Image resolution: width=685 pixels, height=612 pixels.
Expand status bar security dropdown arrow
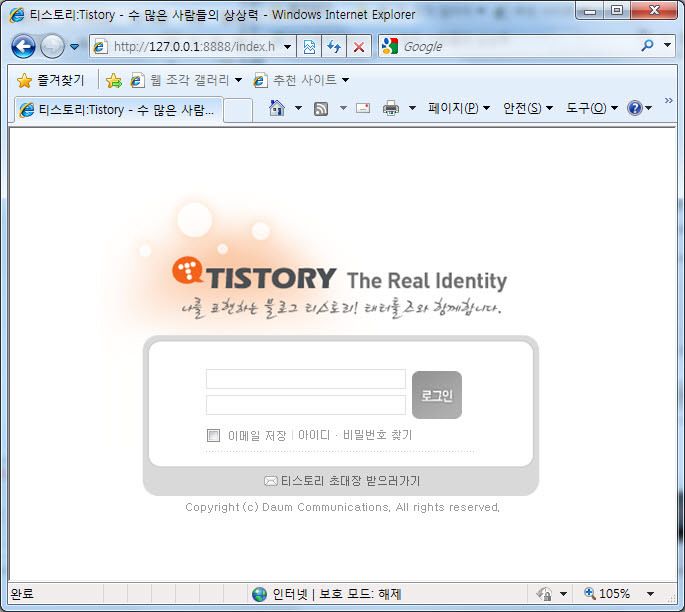(564, 594)
